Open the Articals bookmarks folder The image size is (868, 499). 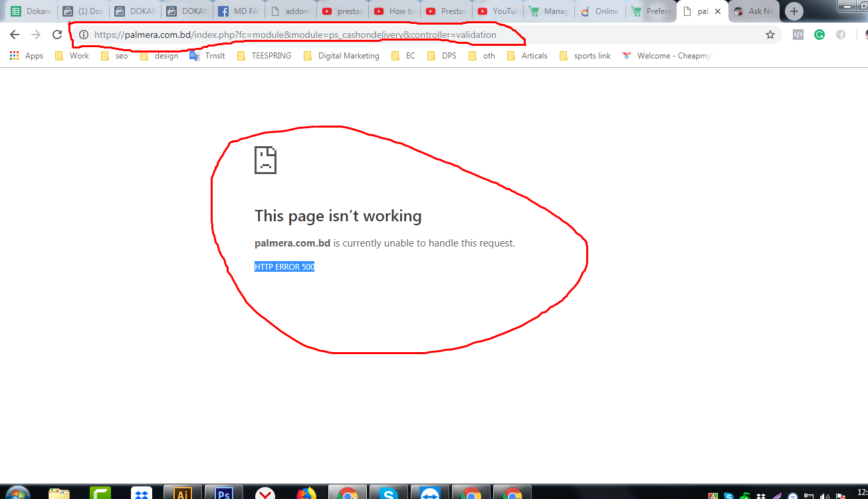coord(527,56)
